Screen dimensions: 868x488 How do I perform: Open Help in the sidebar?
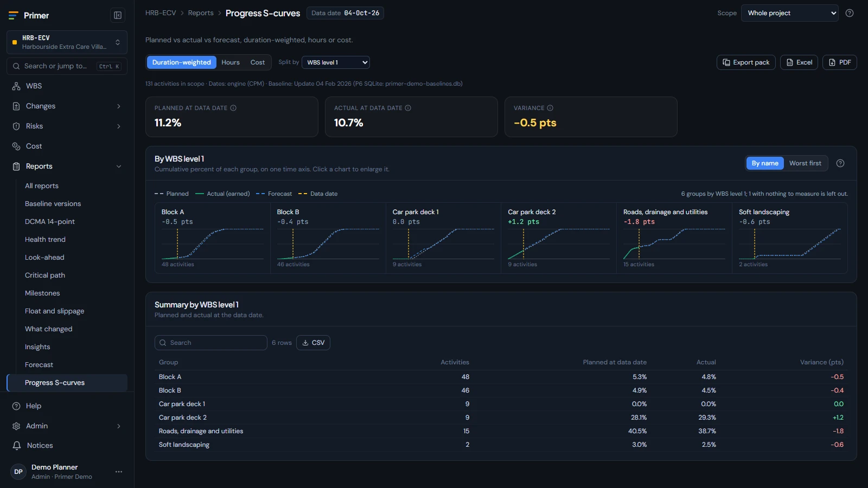pyautogui.click(x=67, y=406)
